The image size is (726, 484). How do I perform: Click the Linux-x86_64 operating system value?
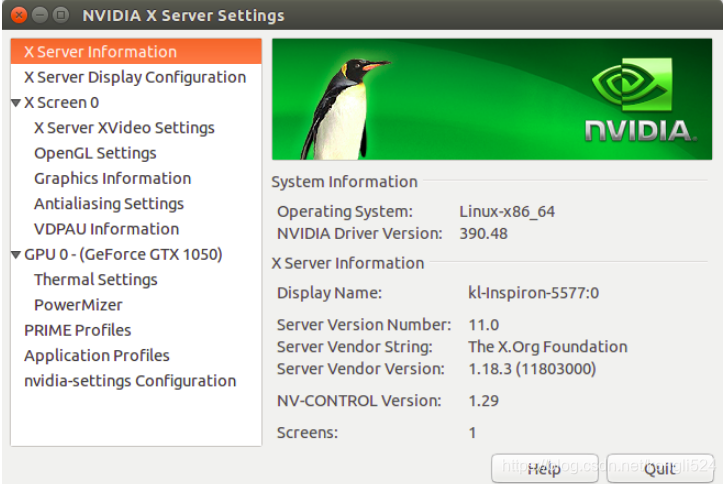[507, 212]
